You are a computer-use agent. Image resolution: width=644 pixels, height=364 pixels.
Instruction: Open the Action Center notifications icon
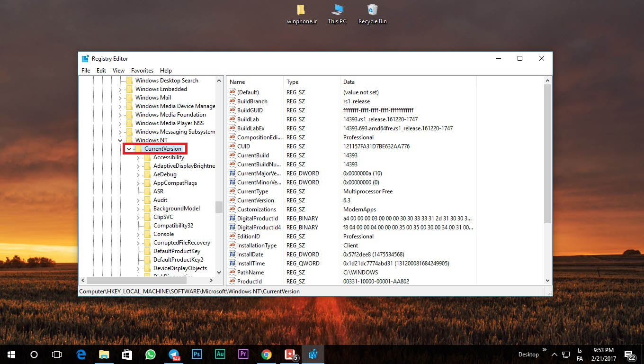click(630, 355)
